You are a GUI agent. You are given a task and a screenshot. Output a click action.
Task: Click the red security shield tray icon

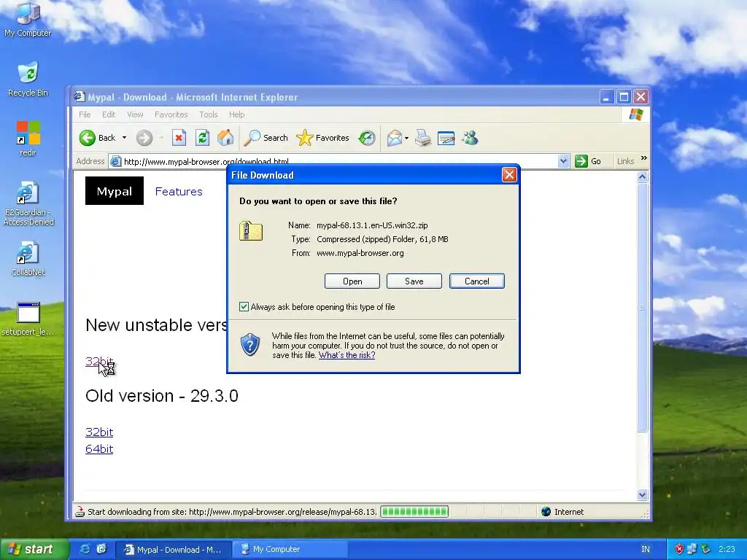point(679,549)
